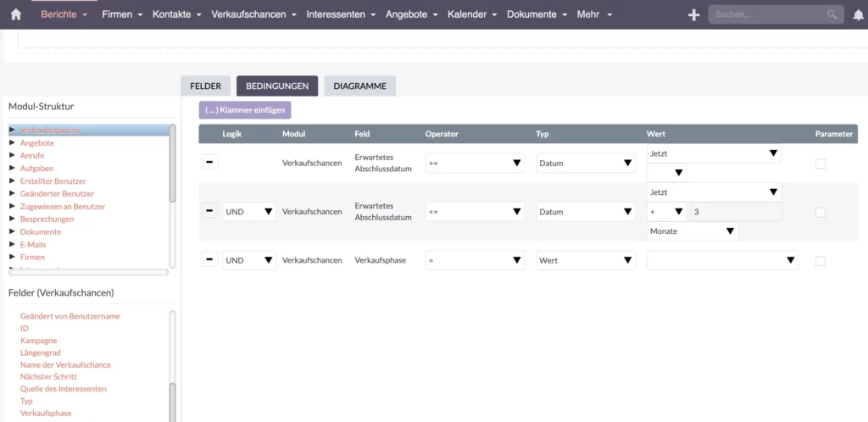Select 'Geänderter Benutzer' tree item

(x=57, y=193)
